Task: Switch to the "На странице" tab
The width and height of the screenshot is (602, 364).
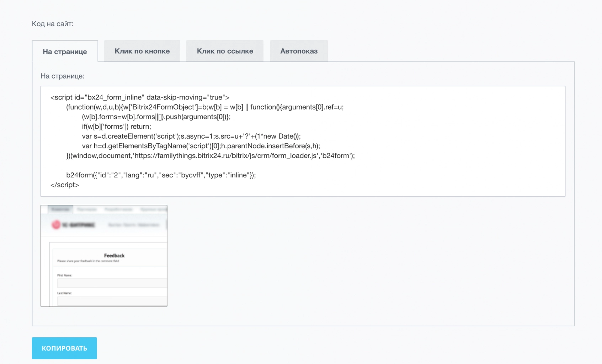Action: tap(65, 52)
